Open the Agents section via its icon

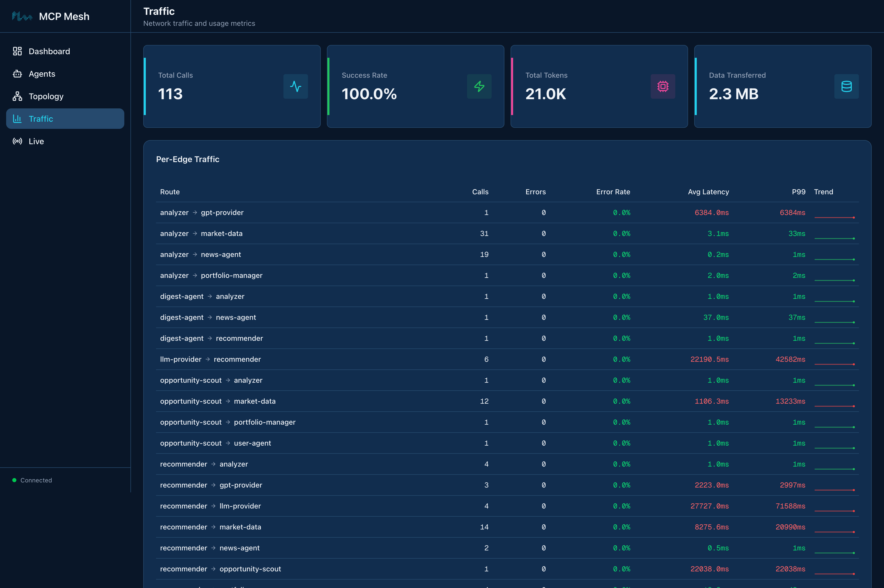point(18,74)
